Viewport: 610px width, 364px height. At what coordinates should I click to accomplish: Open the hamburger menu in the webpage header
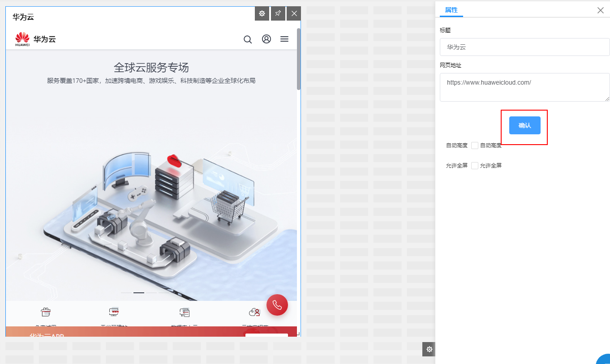(284, 39)
